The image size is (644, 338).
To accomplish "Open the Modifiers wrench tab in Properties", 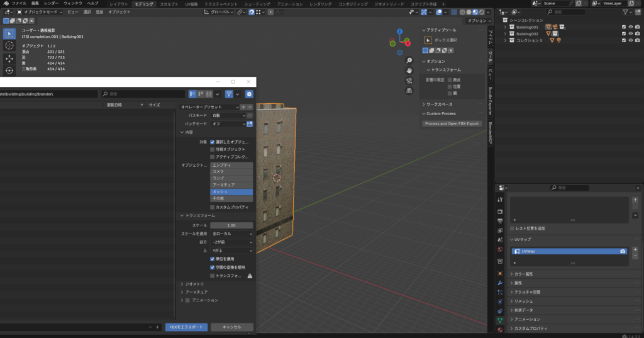I will 499,283.
